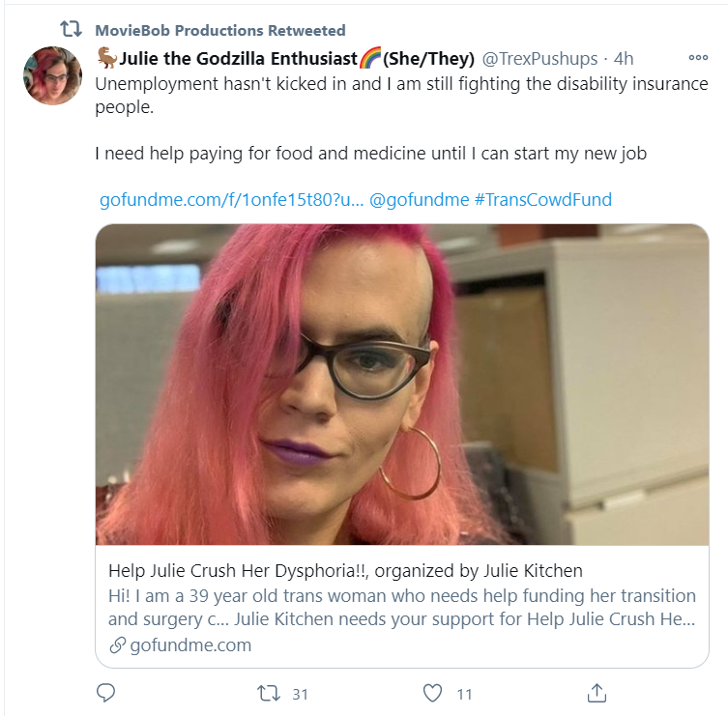The image size is (728, 716).
Task: Click the chain link icon beside gofundme.com
Action: click(117, 645)
